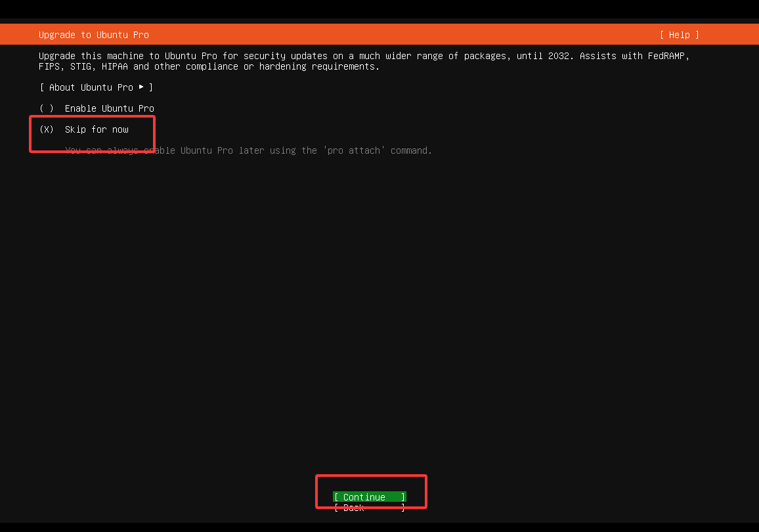759x532 pixels.
Task: Activate Help for this upgrade screen
Action: (x=680, y=34)
